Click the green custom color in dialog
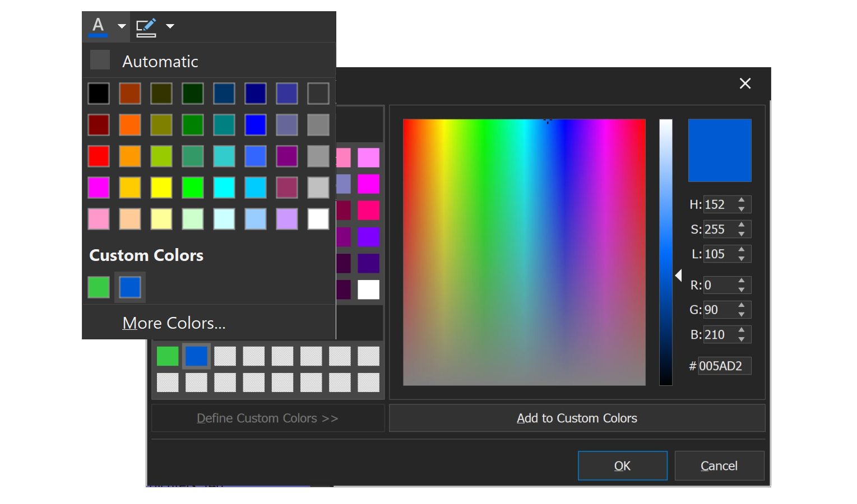 pyautogui.click(x=168, y=356)
